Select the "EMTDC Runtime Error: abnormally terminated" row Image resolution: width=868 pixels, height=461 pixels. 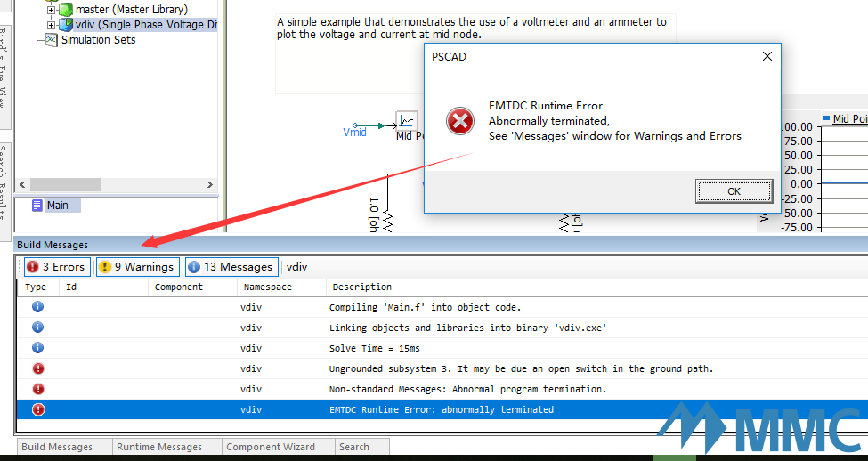point(442,409)
